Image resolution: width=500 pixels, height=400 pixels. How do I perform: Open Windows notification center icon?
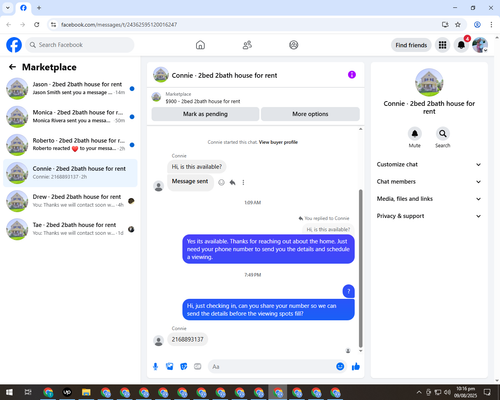(x=488, y=392)
